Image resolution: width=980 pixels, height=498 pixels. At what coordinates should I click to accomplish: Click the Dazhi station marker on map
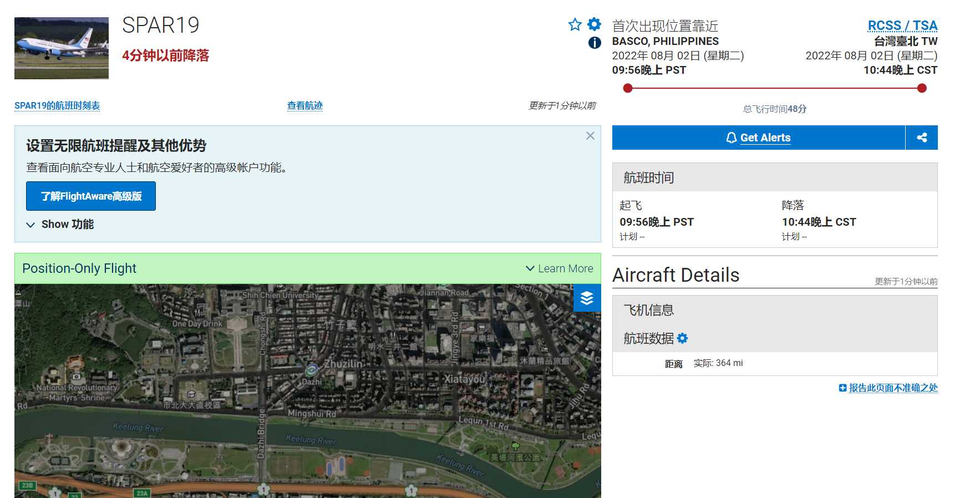(x=312, y=369)
